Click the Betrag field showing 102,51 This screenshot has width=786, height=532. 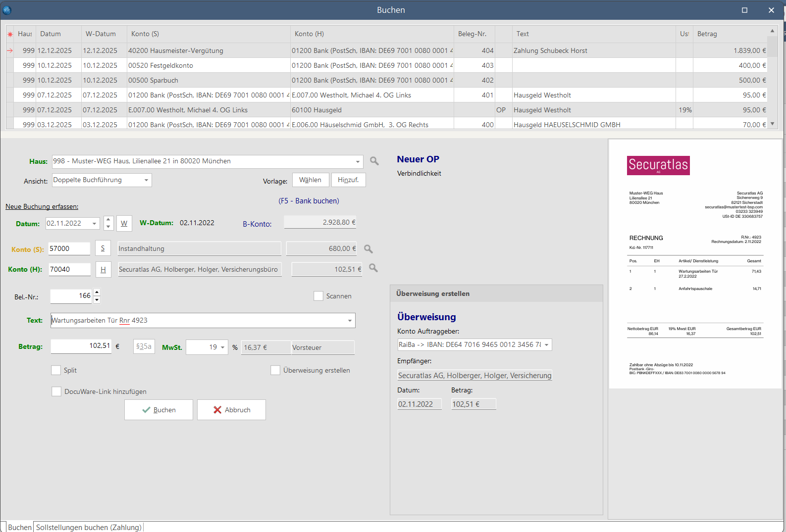pos(81,346)
